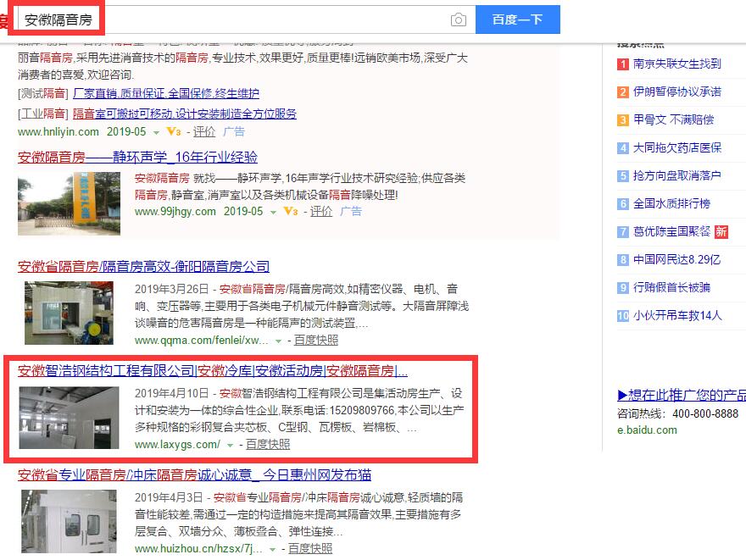Click the rank 4 badge in hot searches
Screen dimensions: 746x560
point(623,148)
